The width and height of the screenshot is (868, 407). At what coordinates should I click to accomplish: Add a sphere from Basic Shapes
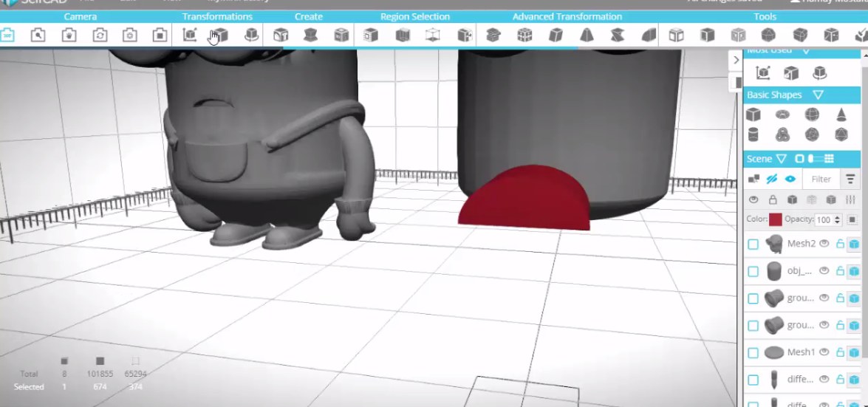[812, 114]
